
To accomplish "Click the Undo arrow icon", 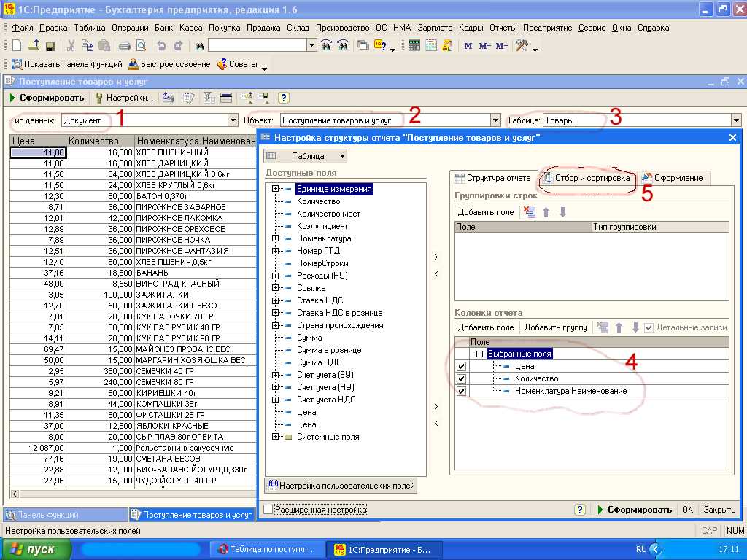I will (x=161, y=46).
